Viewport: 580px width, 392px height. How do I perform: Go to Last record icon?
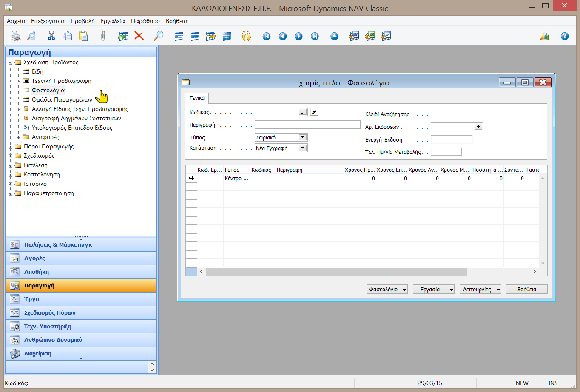[315, 36]
